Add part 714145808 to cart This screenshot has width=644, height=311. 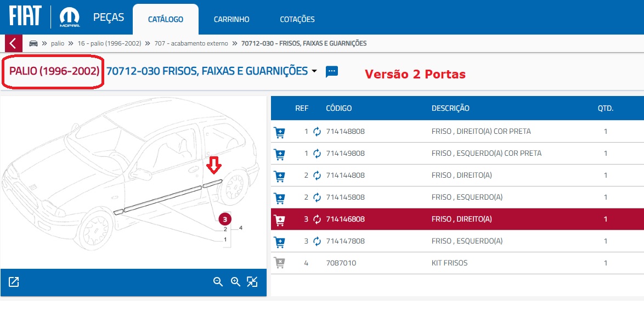coord(279,197)
